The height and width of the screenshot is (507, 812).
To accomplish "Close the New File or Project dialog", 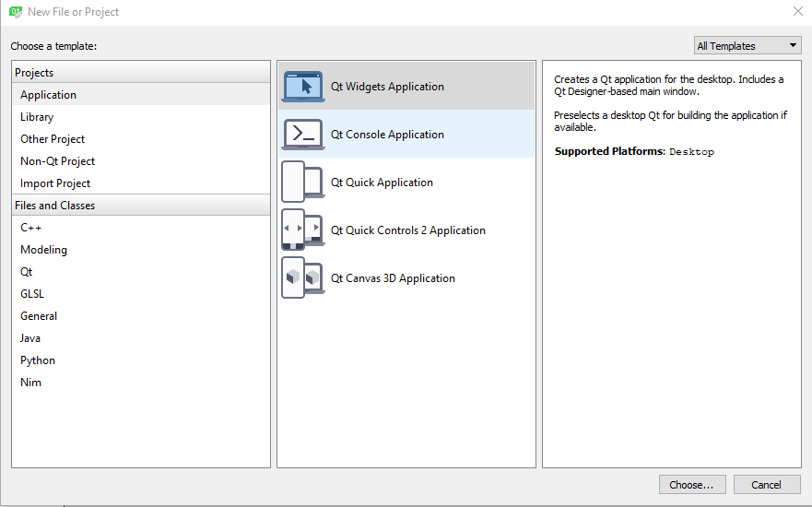I will click(798, 11).
